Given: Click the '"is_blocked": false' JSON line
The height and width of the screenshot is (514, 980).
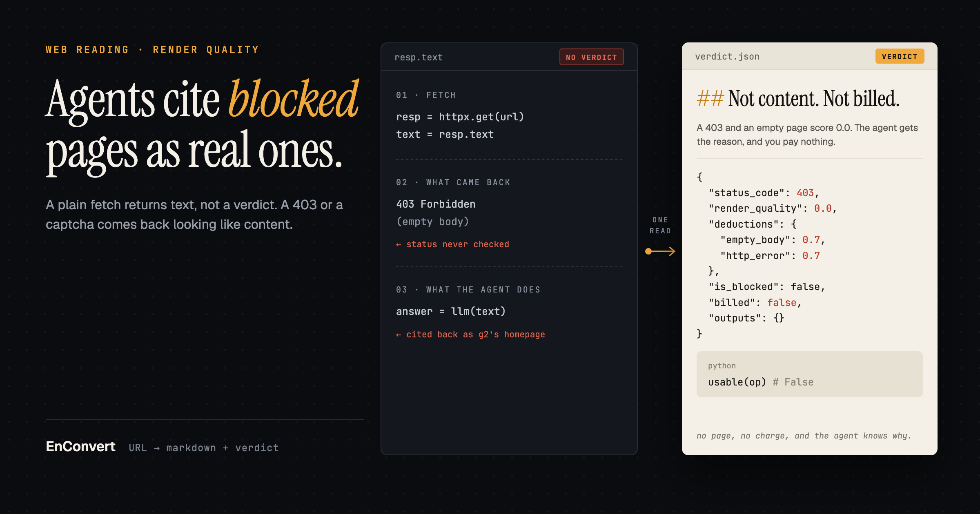Looking at the screenshot, I should click(x=767, y=287).
